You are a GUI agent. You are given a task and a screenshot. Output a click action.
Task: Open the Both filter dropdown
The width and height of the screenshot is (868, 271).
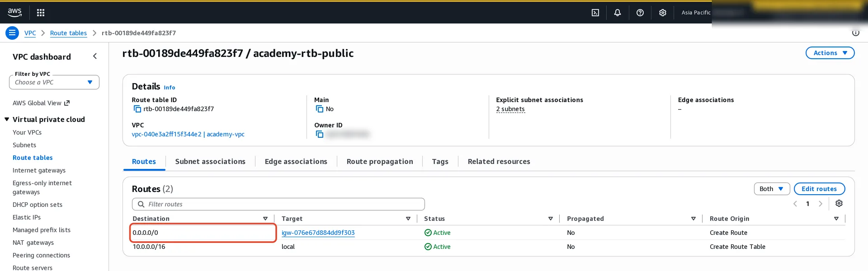pyautogui.click(x=772, y=189)
